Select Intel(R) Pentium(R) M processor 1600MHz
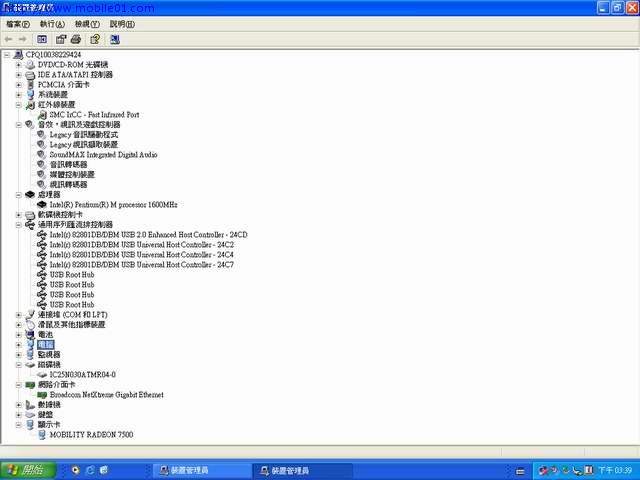This screenshot has height=480, width=640. point(113,204)
